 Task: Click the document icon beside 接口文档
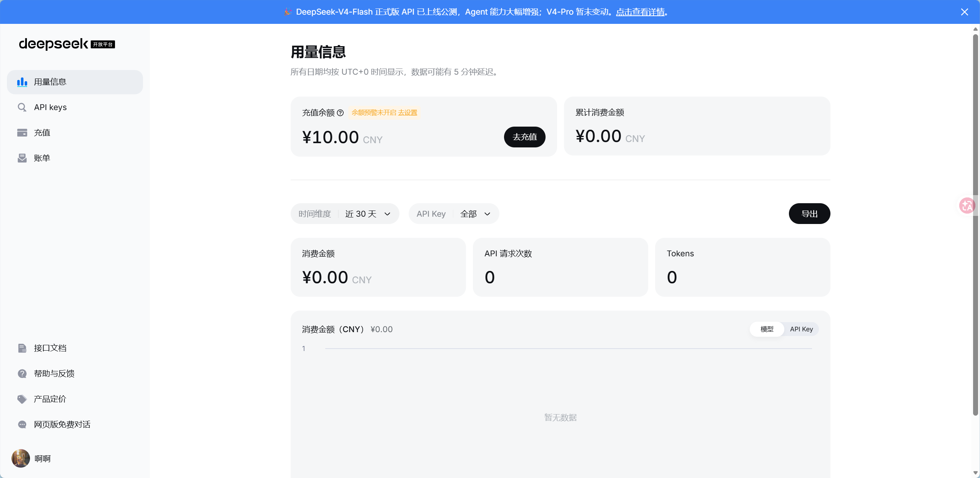(22, 348)
